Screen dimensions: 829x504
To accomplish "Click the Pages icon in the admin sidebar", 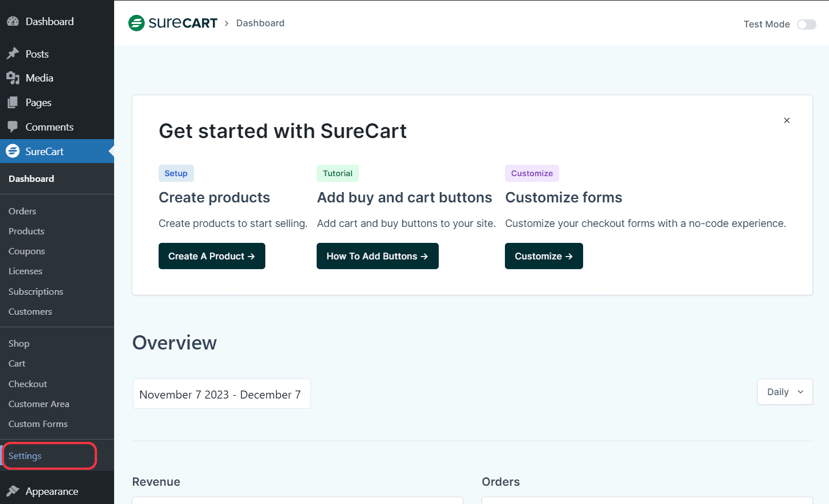I will point(14,102).
